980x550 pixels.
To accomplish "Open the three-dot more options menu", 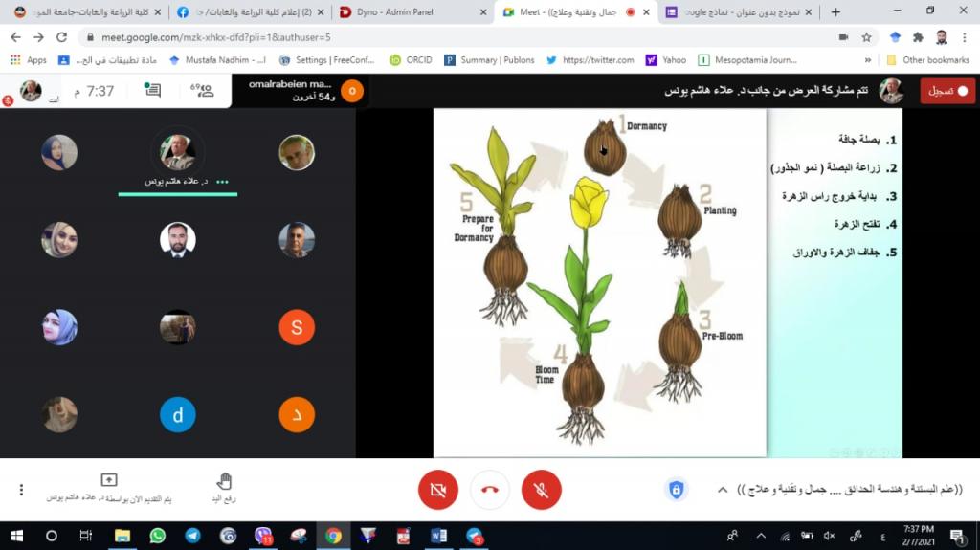I will tap(21, 490).
